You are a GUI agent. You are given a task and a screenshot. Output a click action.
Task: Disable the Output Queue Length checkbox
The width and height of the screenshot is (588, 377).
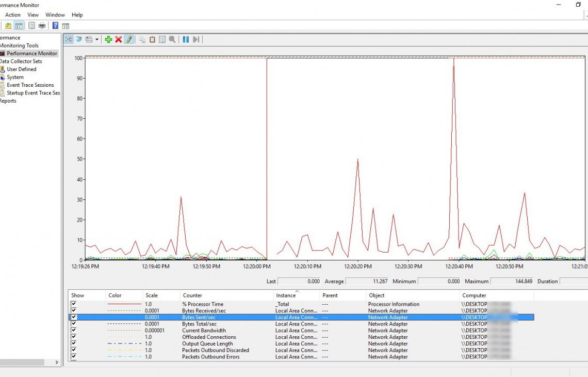[x=74, y=343]
